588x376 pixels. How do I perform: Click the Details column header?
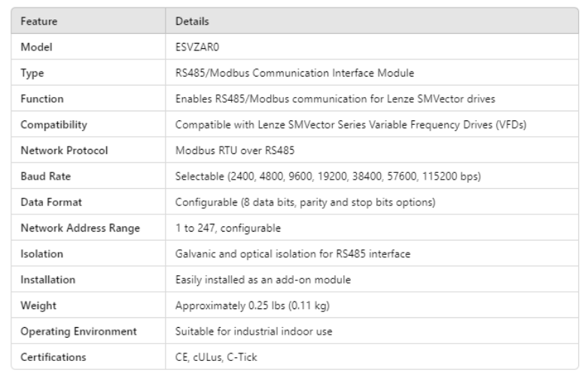(x=192, y=21)
